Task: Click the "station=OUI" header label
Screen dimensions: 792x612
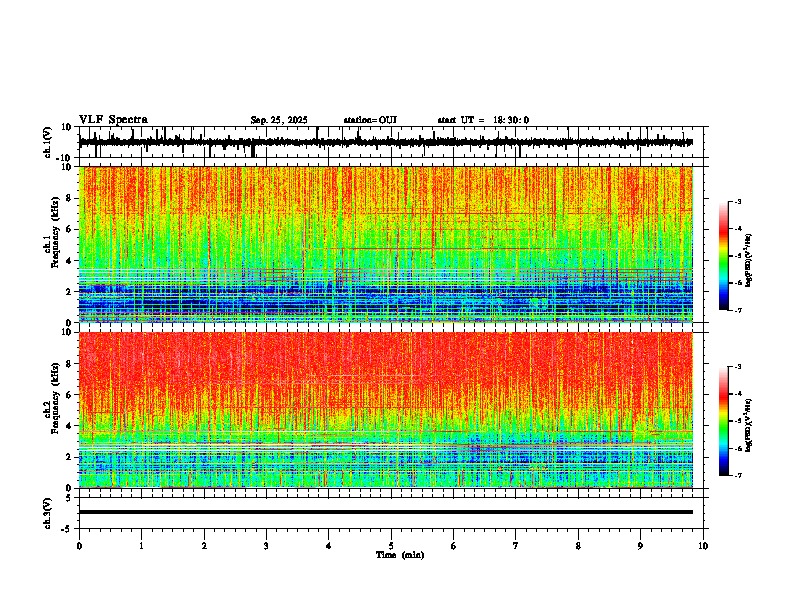Action: [x=370, y=120]
